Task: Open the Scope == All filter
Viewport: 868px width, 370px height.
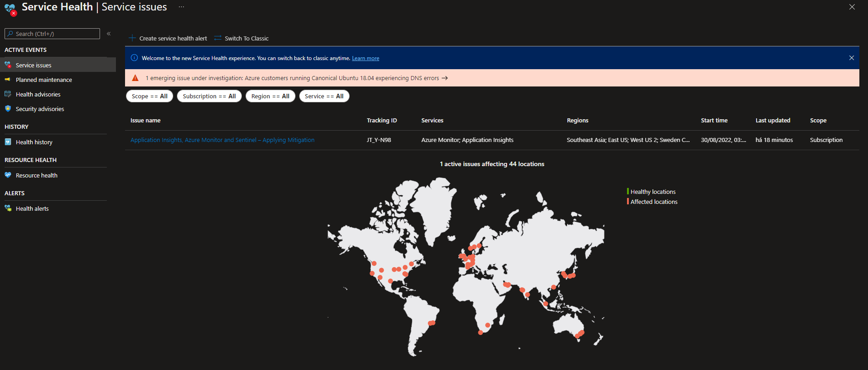Action: tap(150, 96)
